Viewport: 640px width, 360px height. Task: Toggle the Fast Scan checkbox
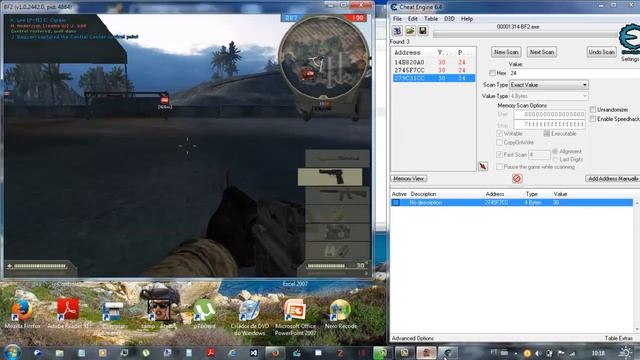pos(499,155)
